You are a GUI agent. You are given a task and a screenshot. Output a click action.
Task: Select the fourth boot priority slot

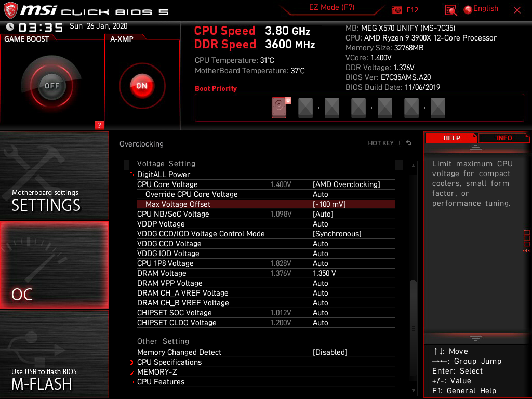(x=358, y=108)
